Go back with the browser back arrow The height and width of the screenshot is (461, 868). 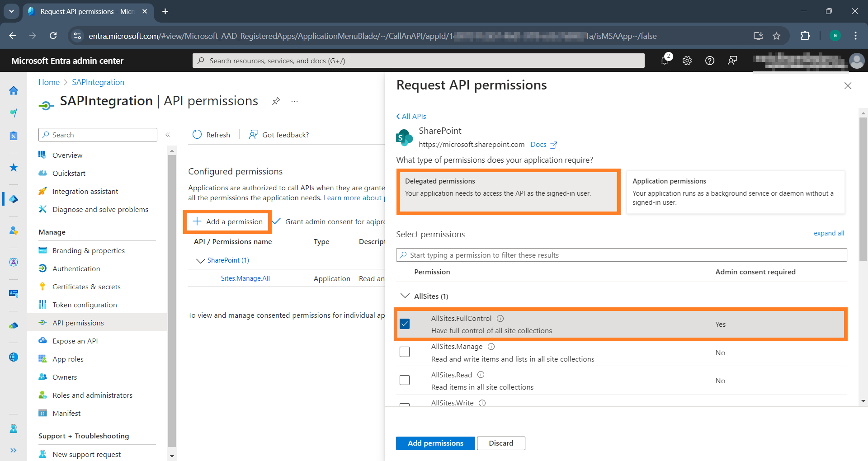13,36
